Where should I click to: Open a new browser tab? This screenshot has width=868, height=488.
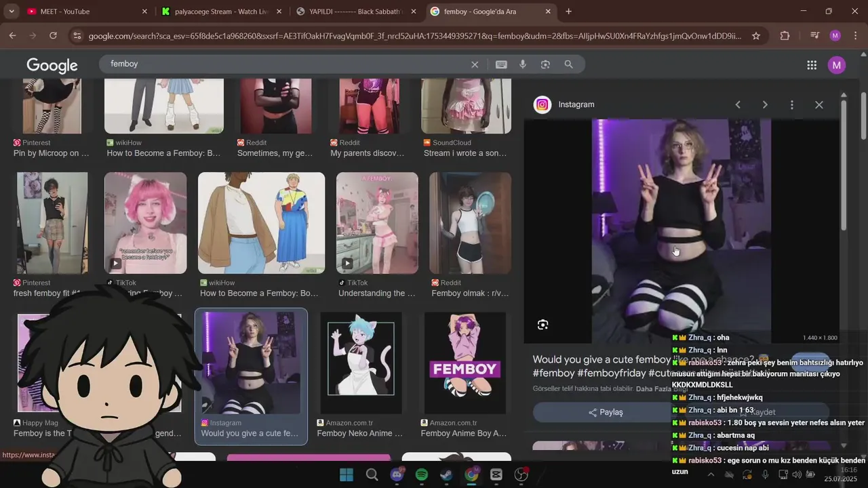coord(568,12)
